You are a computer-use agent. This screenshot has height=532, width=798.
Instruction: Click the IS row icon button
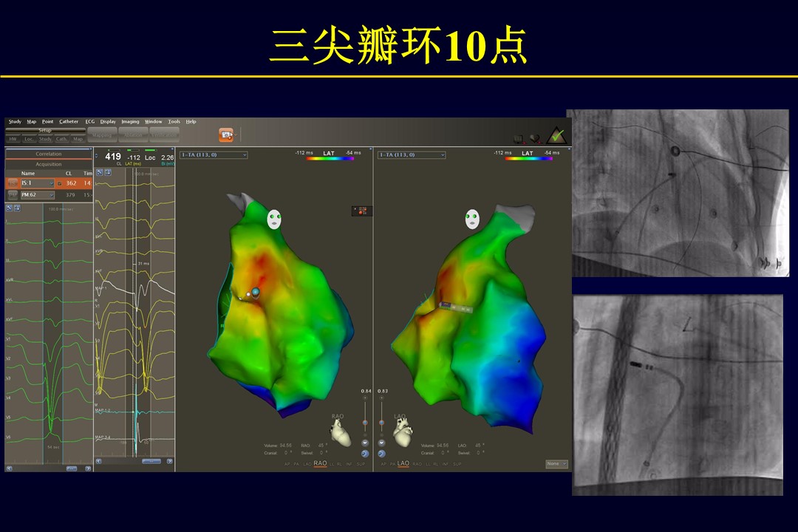click(x=13, y=183)
